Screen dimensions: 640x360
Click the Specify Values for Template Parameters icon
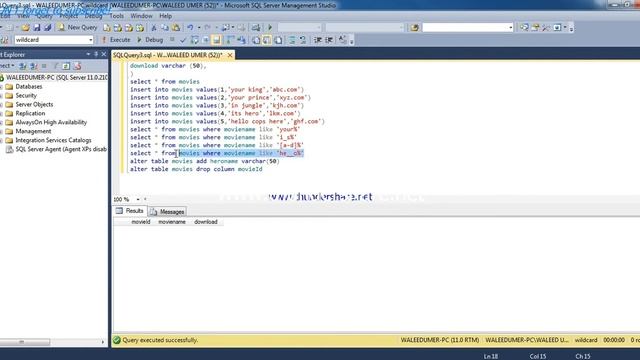coord(342,40)
